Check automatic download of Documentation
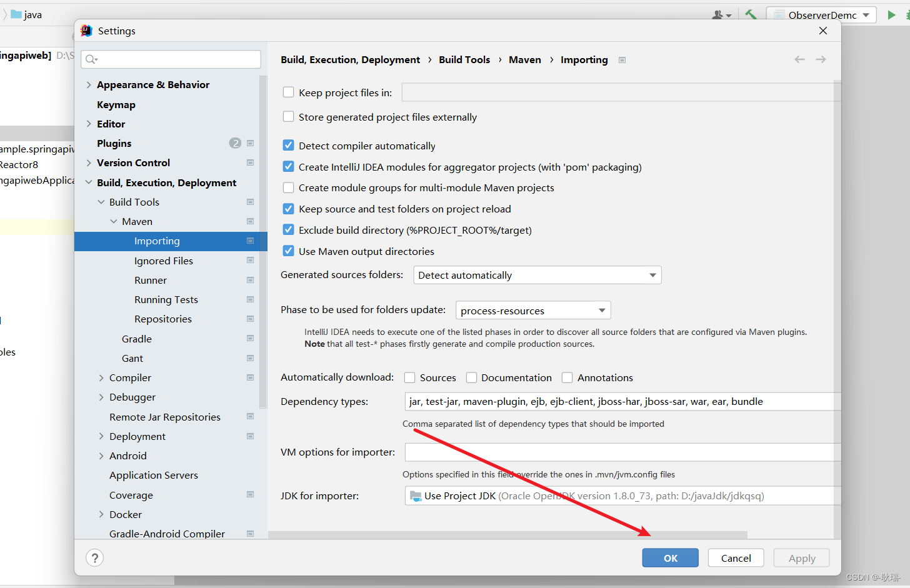The width and height of the screenshot is (910, 588). (x=471, y=377)
